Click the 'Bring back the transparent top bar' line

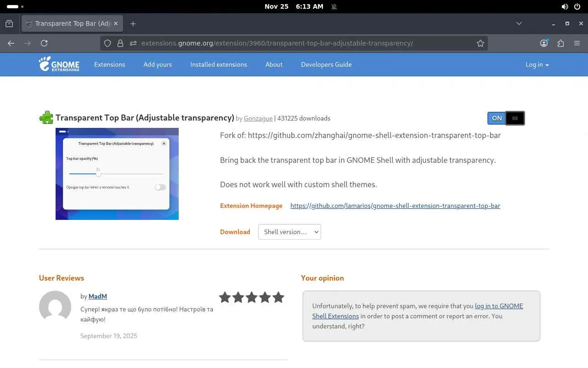[x=358, y=160]
